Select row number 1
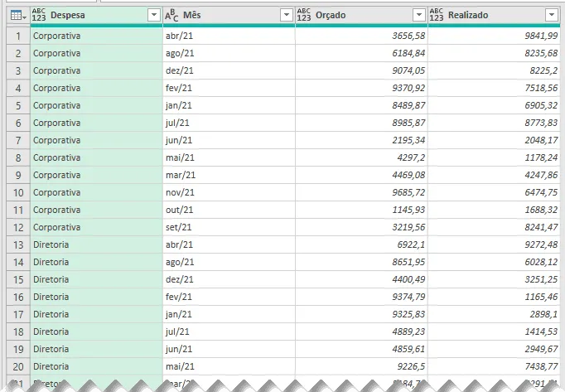 tap(18, 36)
